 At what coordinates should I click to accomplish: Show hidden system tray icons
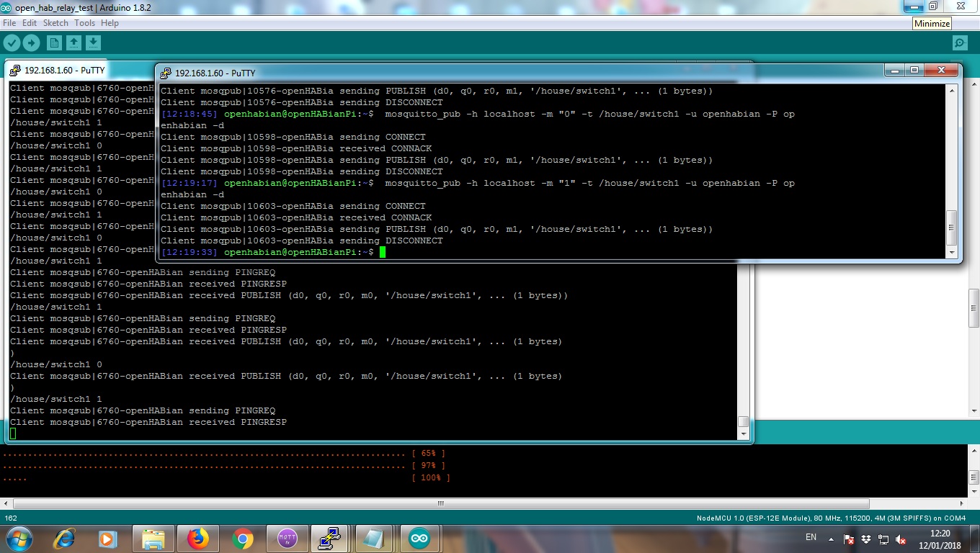[831, 539]
